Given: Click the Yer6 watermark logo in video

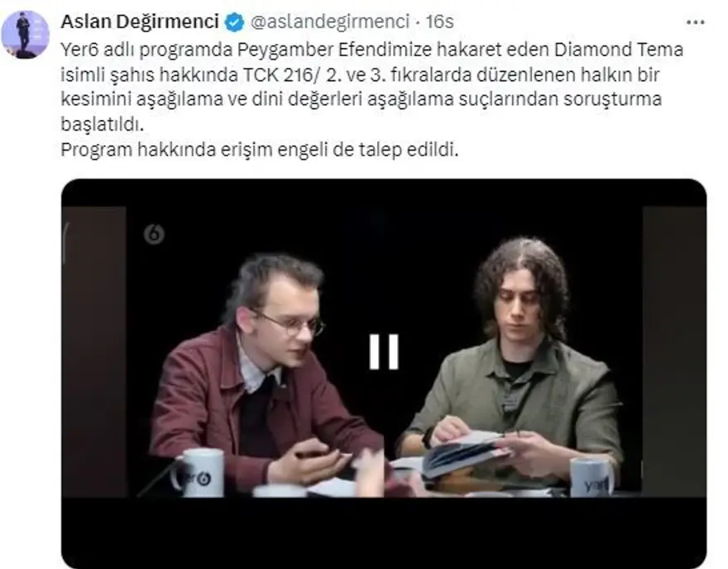Looking at the screenshot, I should [x=154, y=234].
